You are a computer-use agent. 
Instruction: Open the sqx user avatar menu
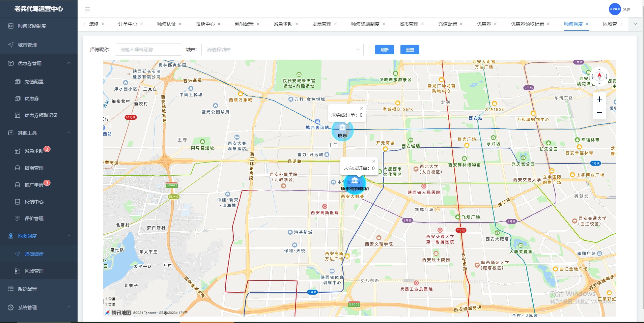615,9
